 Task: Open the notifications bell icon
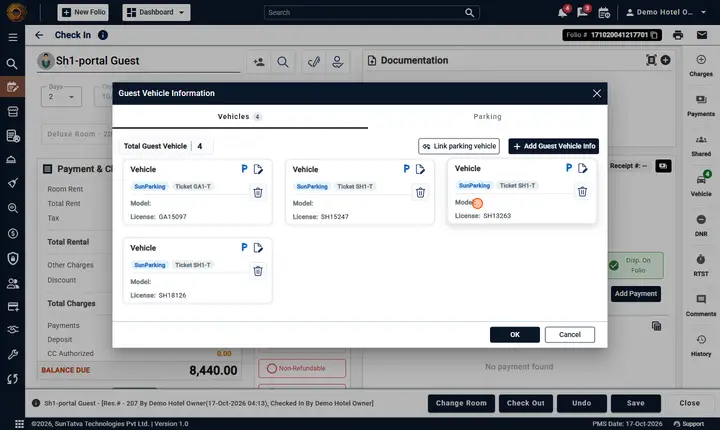[x=562, y=12]
